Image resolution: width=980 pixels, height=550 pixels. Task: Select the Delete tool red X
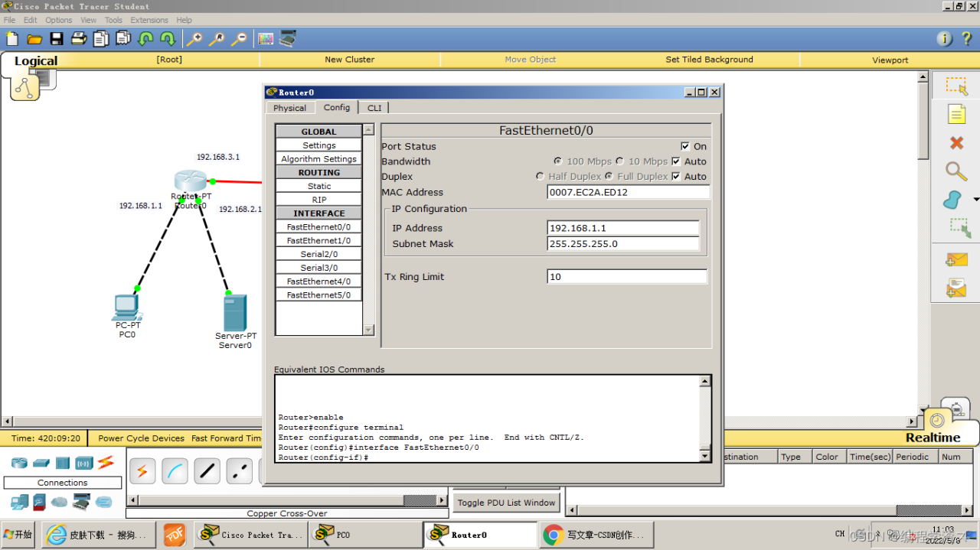tap(956, 143)
